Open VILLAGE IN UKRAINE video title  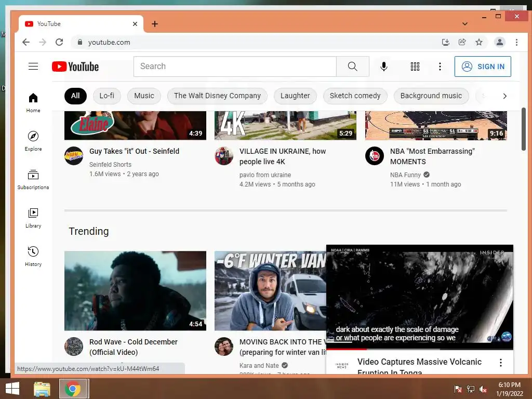tap(283, 156)
